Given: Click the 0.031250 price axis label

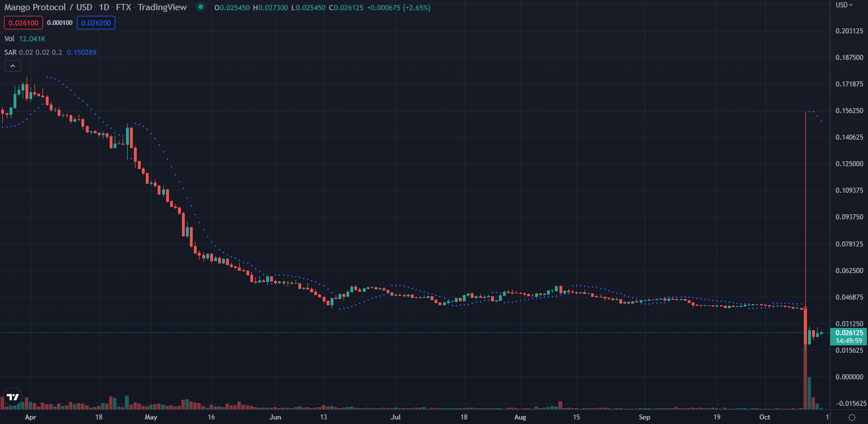Looking at the screenshot, I should coord(849,323).
